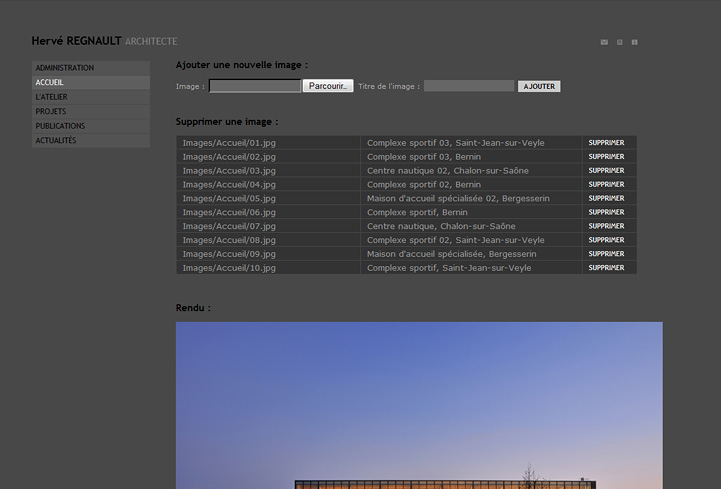Click SUPPRIMER for Images/Accueil/10.jpg

tap(607, 268)
